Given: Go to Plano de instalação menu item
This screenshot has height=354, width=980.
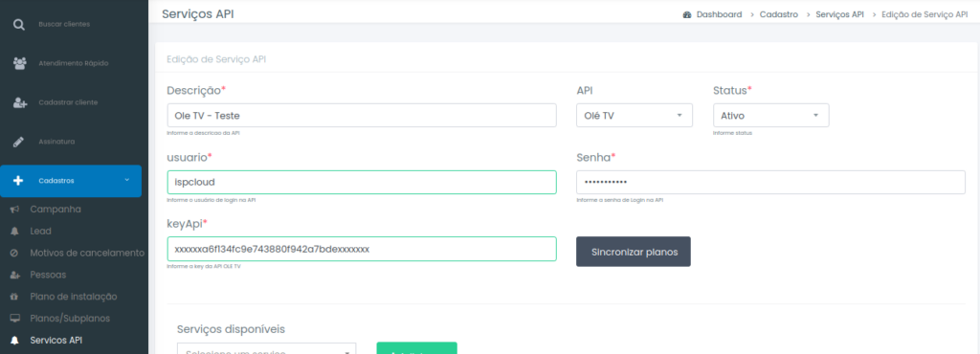Looking at the screenshot, I should [73, 297].
